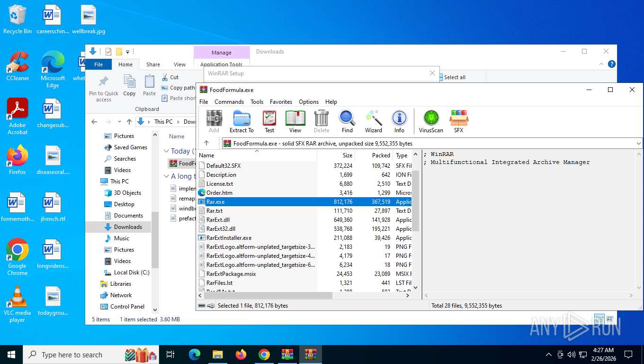Sort archive list by Size column
The height and width of the screenshot is (364, 644).
pyautogui.click(x=336, y=155)
